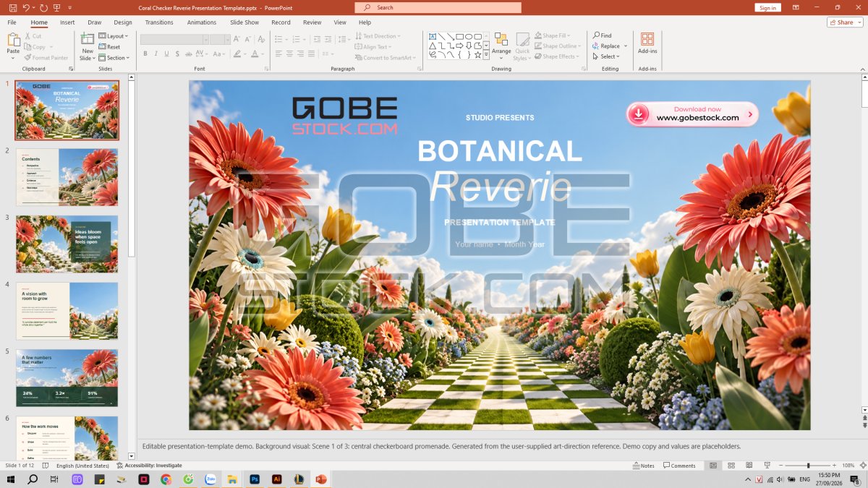Open File Explorer from the taskbar
Viewport: 868px width, 488px height.
[x=232, y=479]
